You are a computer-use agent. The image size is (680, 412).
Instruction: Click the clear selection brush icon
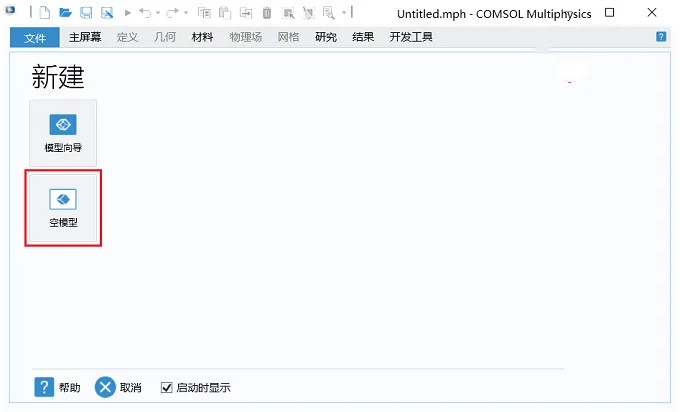click(x=308, y=13)
